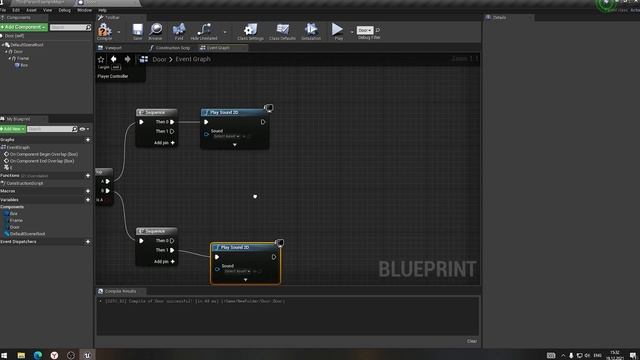The height and width of the screenshot is (360, 640).
Task: Go back with the graph's left arrow
Action: click(x=113, y=59)
